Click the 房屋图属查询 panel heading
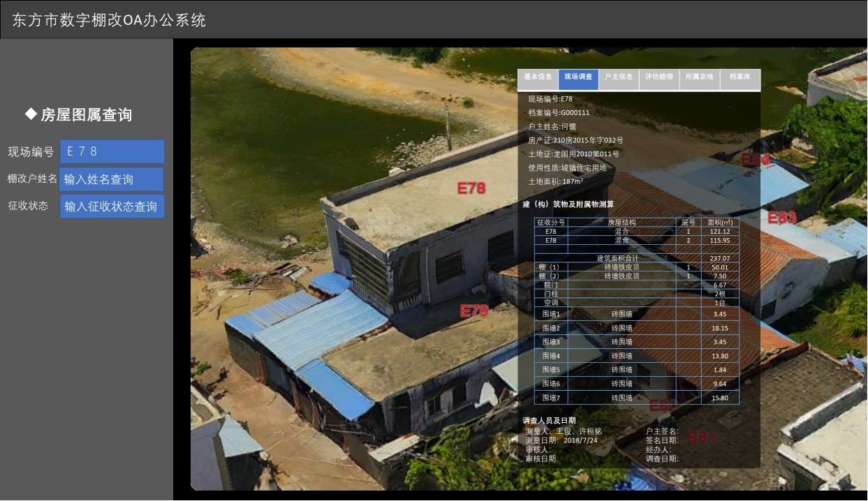 coord(78,114)
